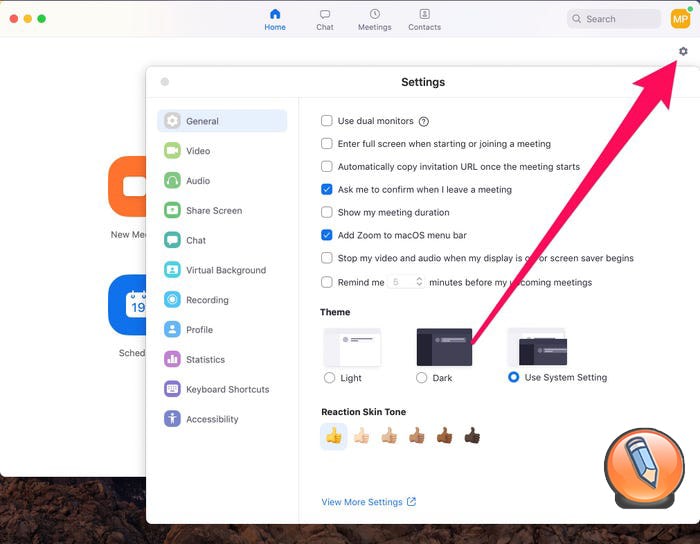Switch to the Contacts tab
This screenshot has height=544, width=700.
424,20
